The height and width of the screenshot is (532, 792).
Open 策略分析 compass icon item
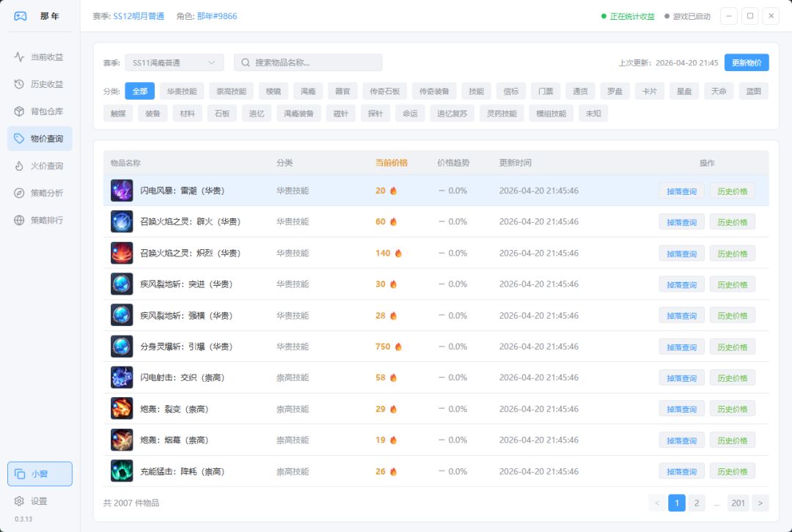click(40, 193)
